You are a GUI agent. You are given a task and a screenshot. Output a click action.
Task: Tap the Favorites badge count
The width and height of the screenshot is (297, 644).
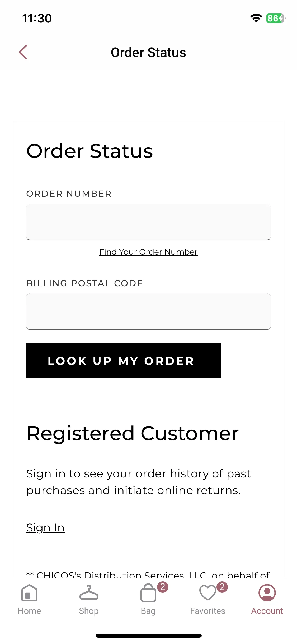coord(222,587)
